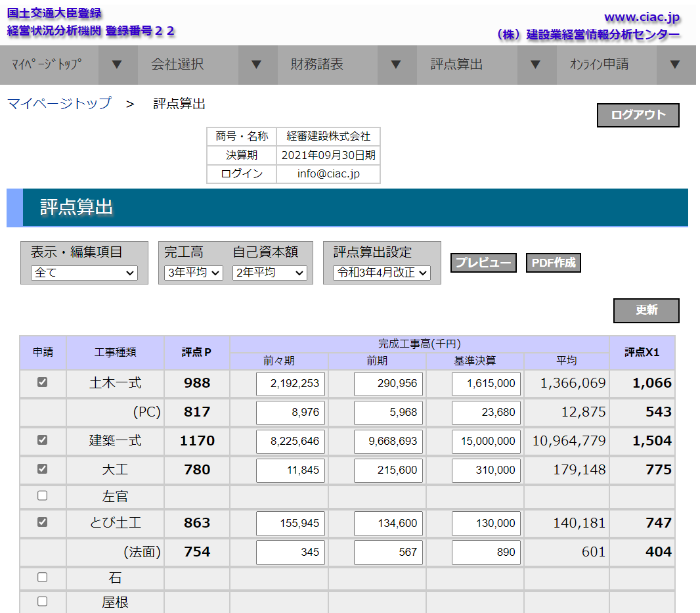Open the 自己資本額 2年平均 dropdown
700x613 pixels.
coord(269,273)
